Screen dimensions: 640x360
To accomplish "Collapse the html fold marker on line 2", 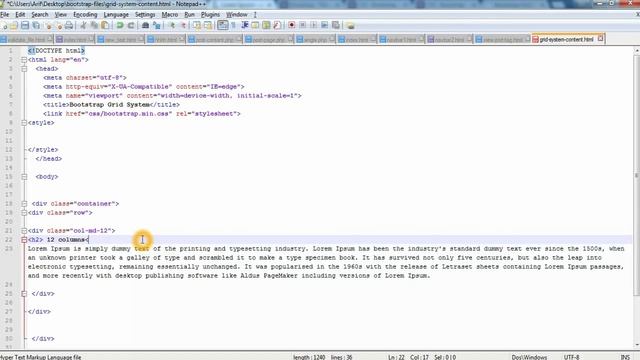I will click(24, 60).
